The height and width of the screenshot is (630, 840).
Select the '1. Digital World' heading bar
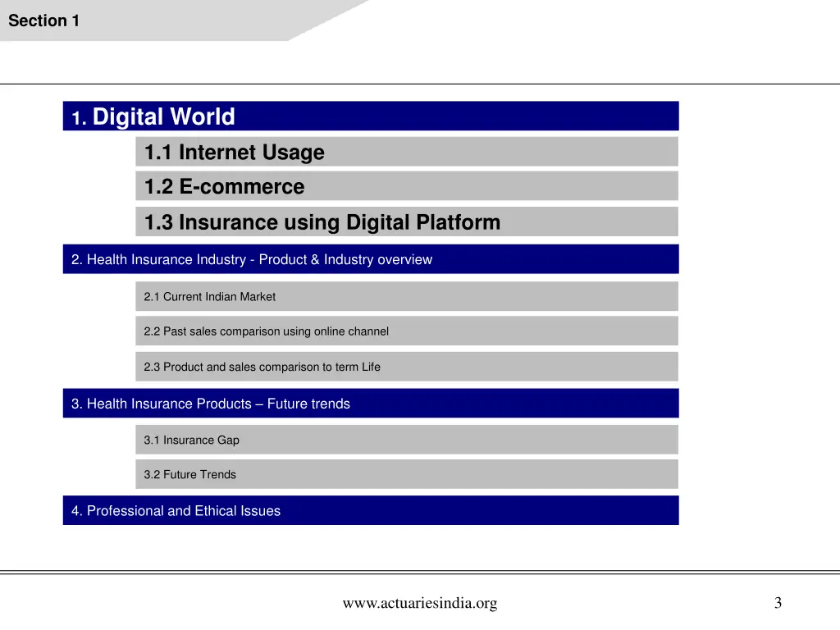(x=371, y=116)
